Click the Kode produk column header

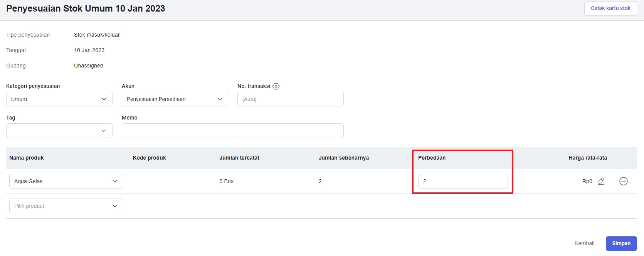coord(149,158)
